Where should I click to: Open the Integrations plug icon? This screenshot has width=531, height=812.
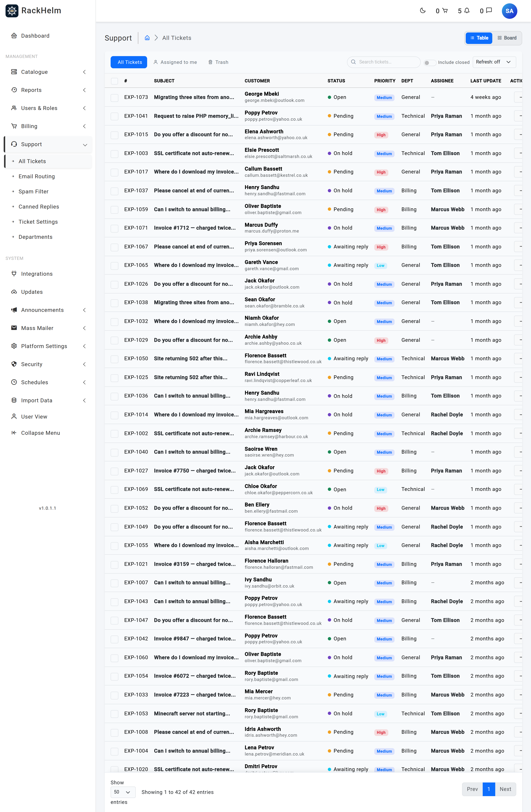(14, 274)
